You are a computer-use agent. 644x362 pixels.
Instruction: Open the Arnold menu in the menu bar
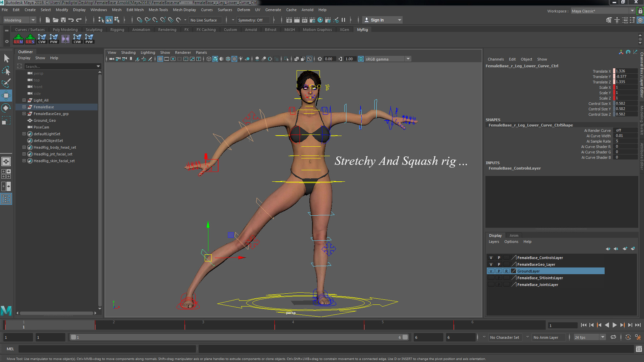point(307,10)
